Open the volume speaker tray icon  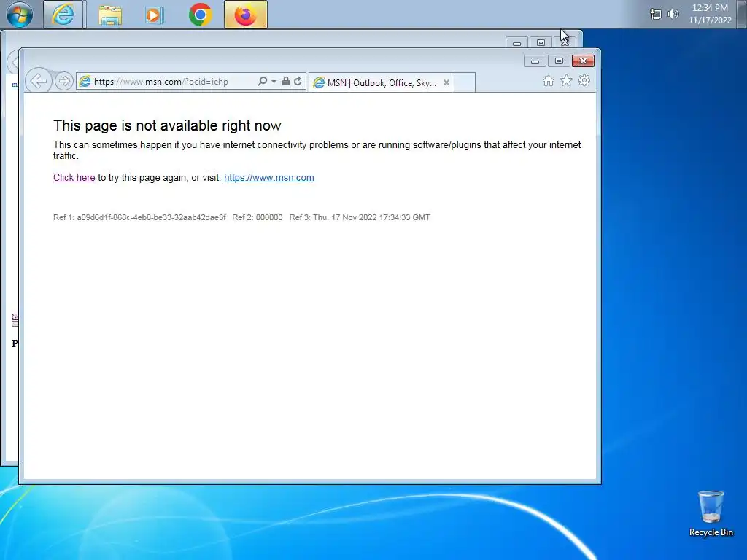673,14
